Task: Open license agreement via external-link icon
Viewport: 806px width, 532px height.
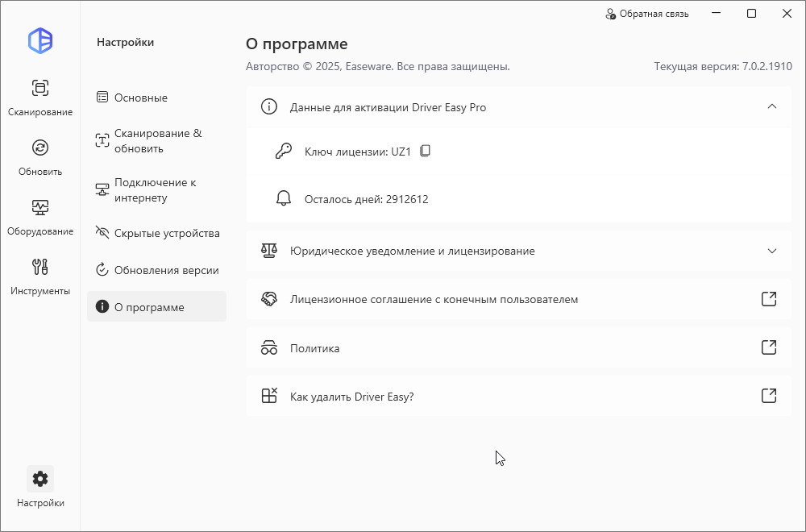Action: pyautogui.click(x=768, y=298)
